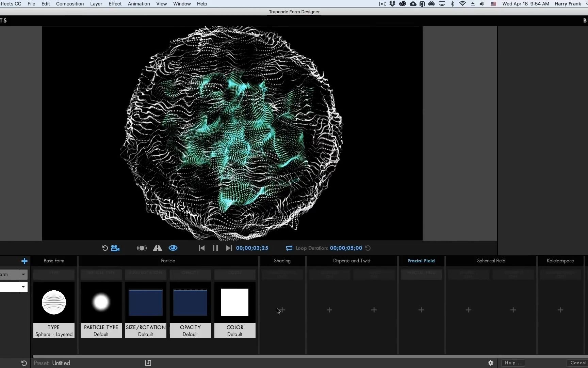
Task: Reset preset using bottom-left undo arrow
Action: (x=23, y=363)
